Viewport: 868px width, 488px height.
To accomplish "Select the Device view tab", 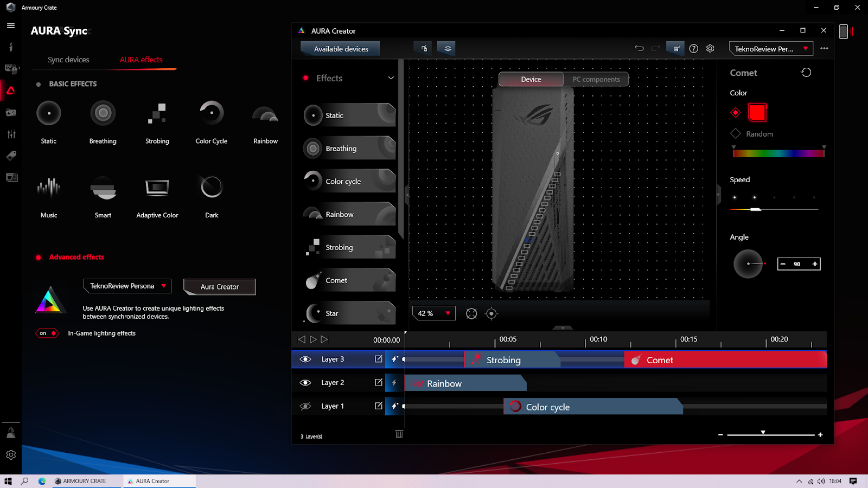I will [x=531, y=79].
